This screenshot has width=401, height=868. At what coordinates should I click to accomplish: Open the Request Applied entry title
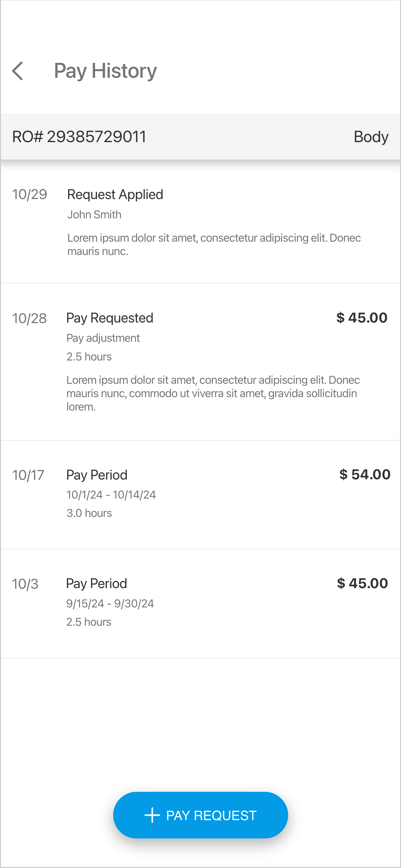coord(115,194)
